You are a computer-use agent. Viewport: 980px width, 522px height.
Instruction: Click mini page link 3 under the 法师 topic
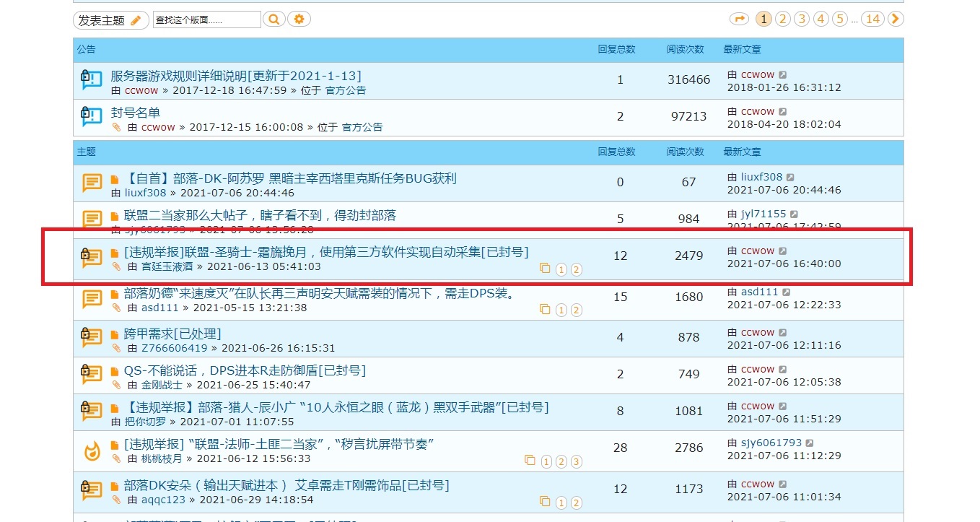point(576,461)
